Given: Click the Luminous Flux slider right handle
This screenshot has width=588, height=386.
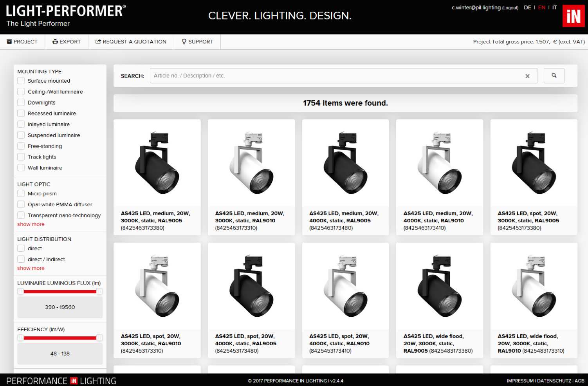Looking at the screenshot, I should click(x=99, y=291).
